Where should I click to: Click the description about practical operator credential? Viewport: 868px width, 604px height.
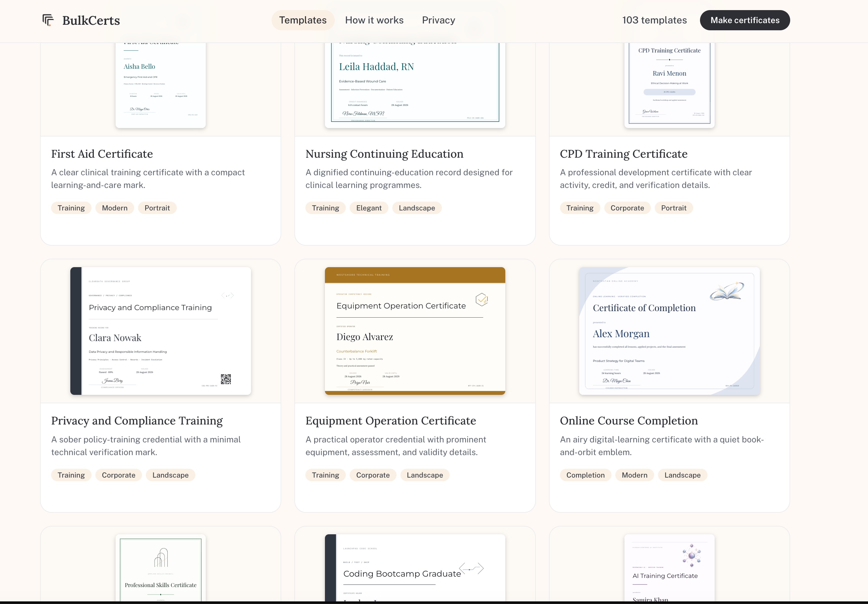(x=396, y=446)
